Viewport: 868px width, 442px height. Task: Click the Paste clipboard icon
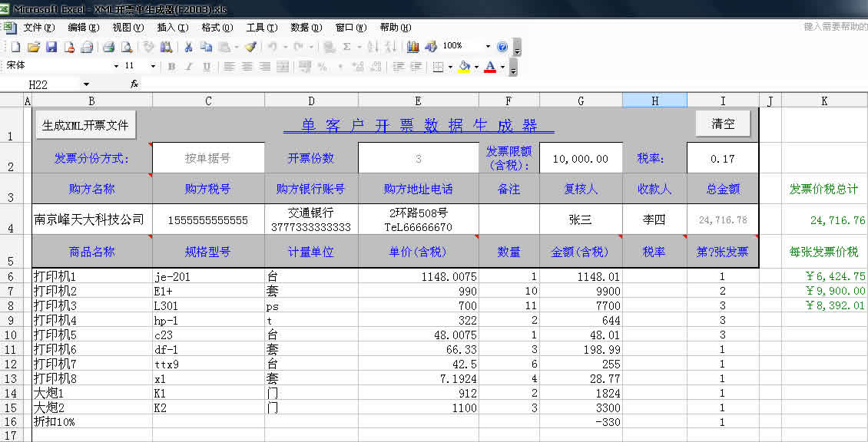[x=224, y=47]
